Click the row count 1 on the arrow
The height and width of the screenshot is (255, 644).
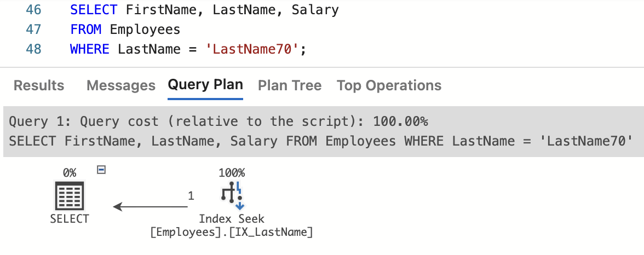click(x=191, y=196)
